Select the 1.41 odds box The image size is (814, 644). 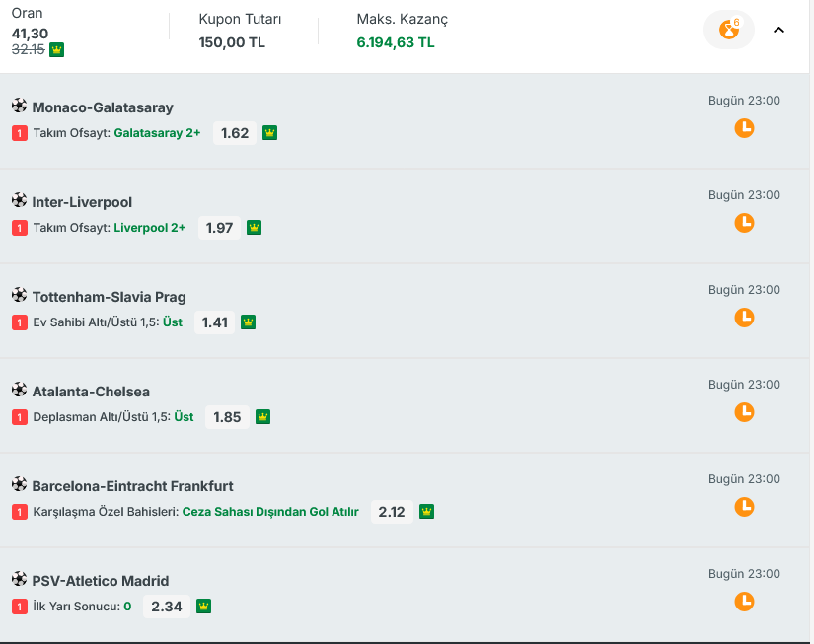coord(214,322)
